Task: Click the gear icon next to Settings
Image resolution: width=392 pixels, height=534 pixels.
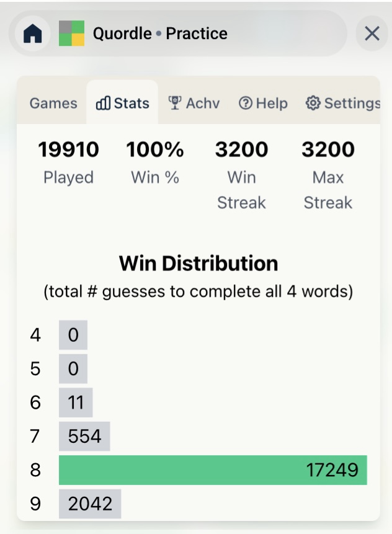Action: (x=313, y=103)
